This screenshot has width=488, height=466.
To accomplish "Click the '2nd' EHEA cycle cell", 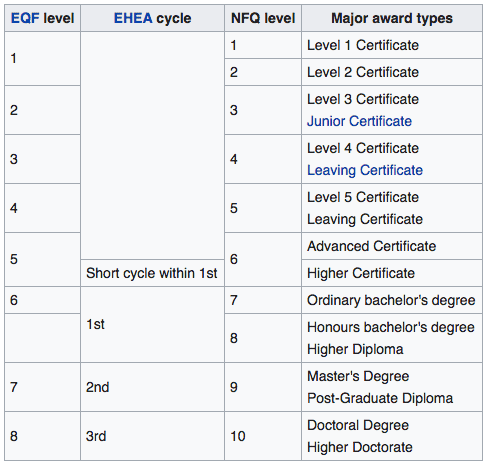I will tap(152, 387).
